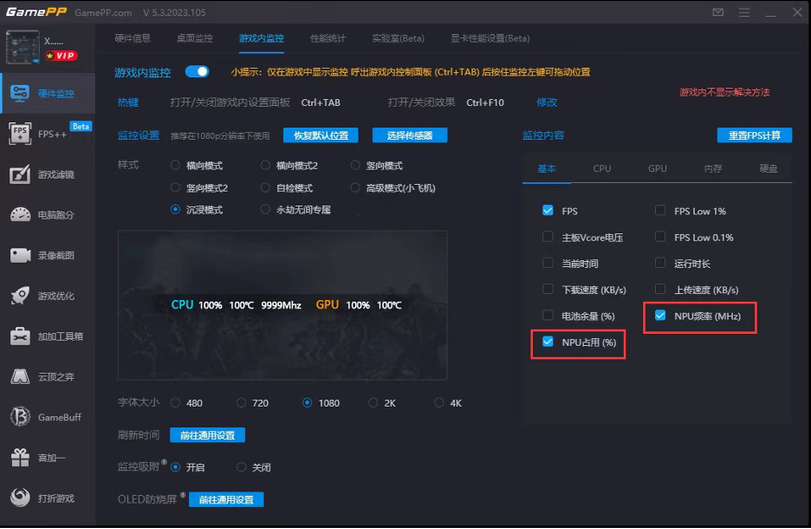The height and width of the screenshot is (529, 811).
Task: Enable 运行时长 checkbox
Action: tap(660, 263)
